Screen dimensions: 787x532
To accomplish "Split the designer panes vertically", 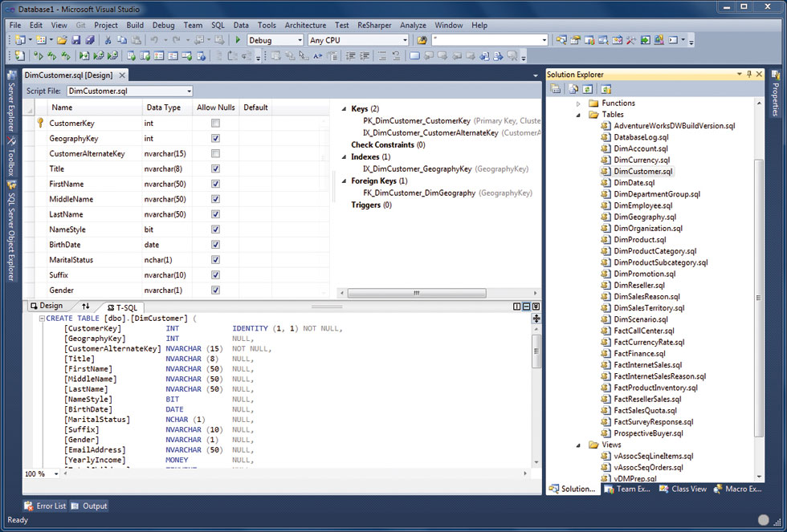I will (x=516, y=307).
